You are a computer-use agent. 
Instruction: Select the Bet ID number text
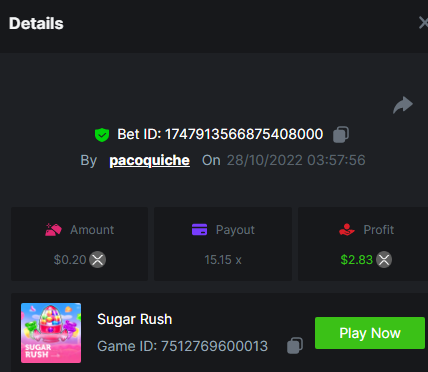click(x=244, y=134)
